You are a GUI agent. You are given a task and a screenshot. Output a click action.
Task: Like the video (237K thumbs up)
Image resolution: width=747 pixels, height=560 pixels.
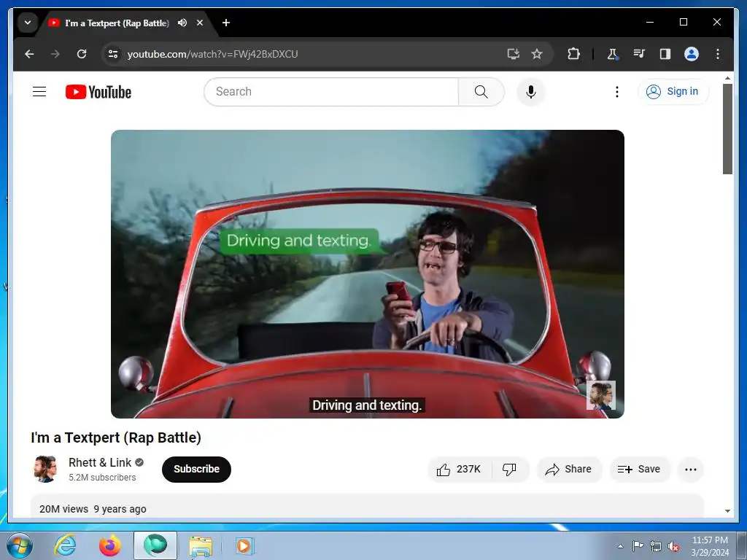click(x=460, y=470)
